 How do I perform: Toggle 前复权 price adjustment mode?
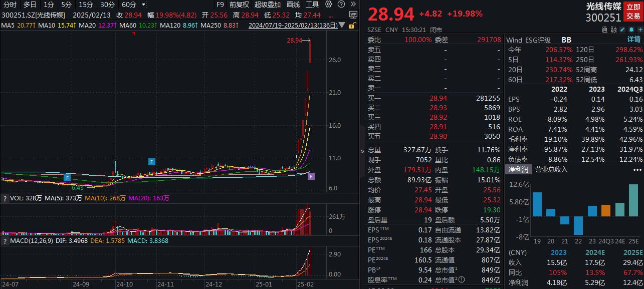point(240,5)
